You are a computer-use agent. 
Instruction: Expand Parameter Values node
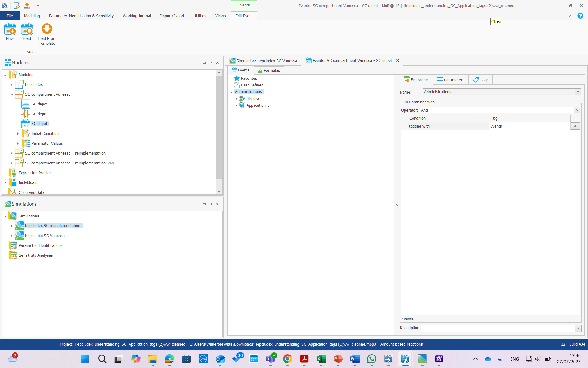(18, 144)
